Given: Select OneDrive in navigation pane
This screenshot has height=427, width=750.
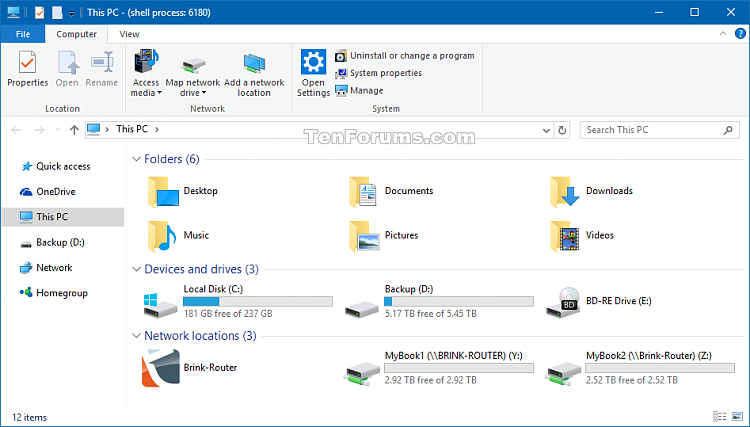Looking at the screenshot, I should 48,192.
